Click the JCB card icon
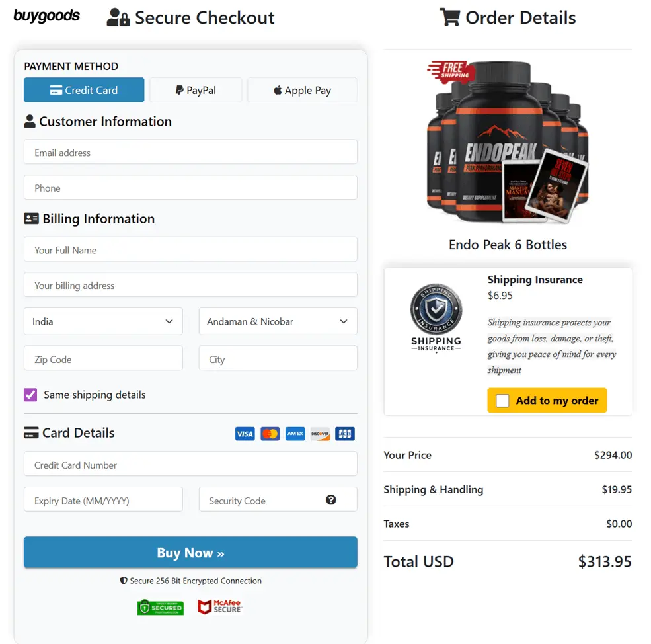The image size is (651, 644). pos(345,434)
